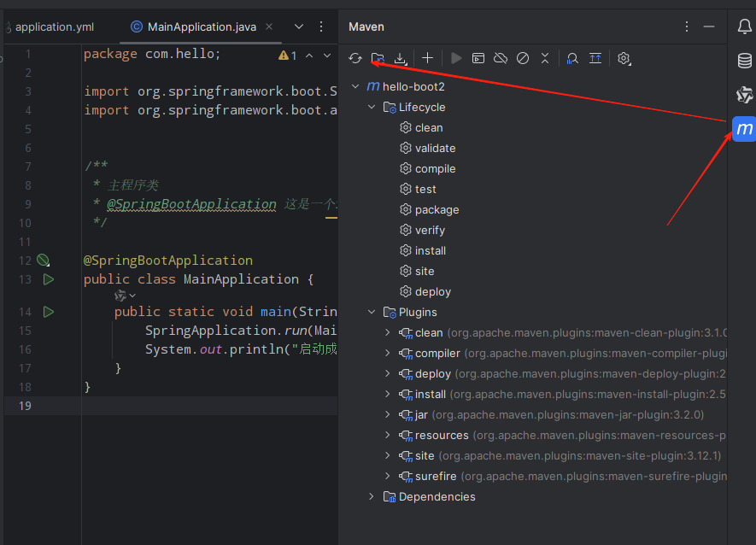
Task: Toggle Maven offline mode
Action: pos(501,58)
